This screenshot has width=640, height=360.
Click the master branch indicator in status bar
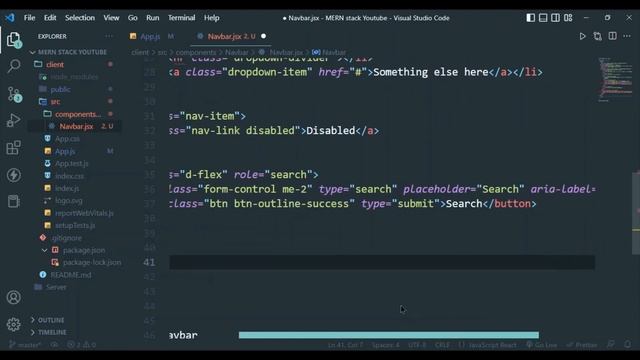click(x=24, y=345)
